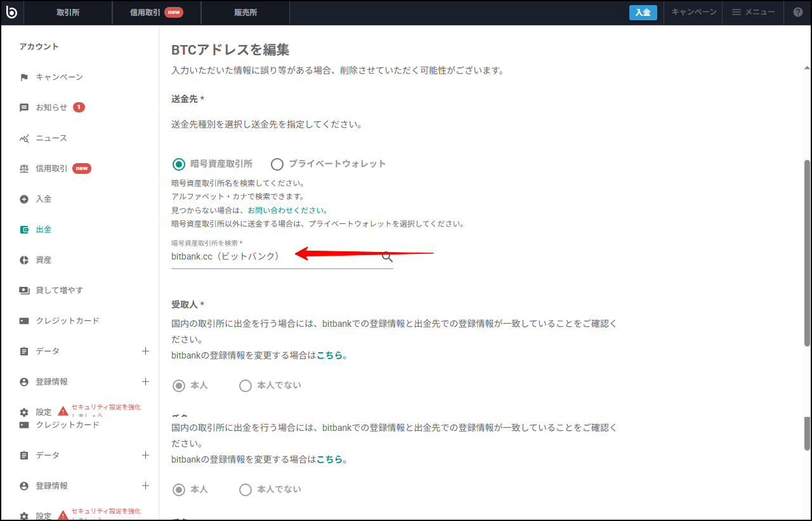Click the line starting 暗号資産取引所以外に送金する場合は

tap(318, 224)
